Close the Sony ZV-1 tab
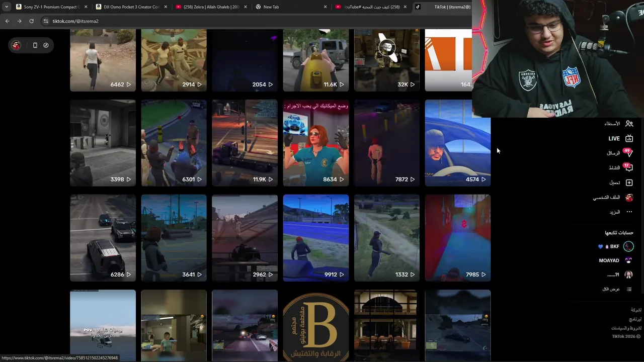644x362 pixels. coord(86,7)
